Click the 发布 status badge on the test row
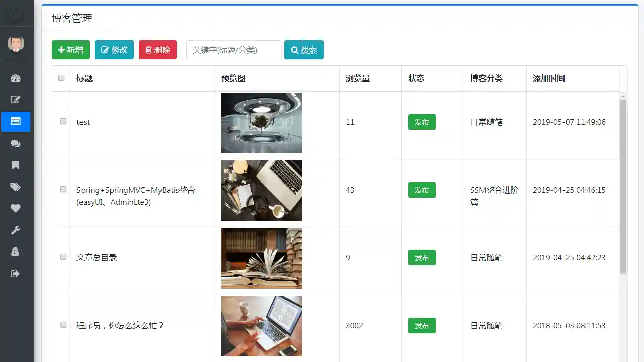644x362 pixels. (x=422, y=122)
